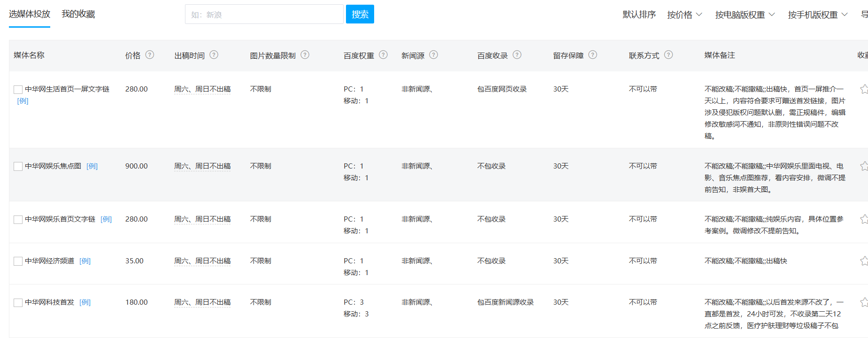
Task: Check the box for 中华网娱乐首页文字链
Action: pyautogui.click(x=18, y=219)
